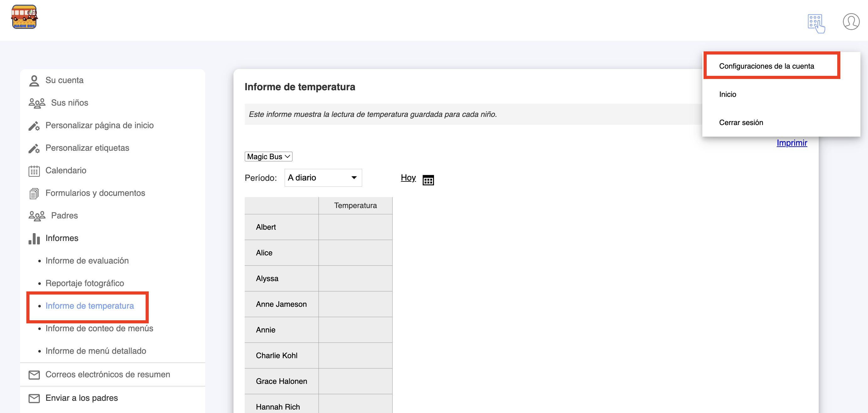
Task: Open Informe de conteo de menús
Action: point(99,328)
